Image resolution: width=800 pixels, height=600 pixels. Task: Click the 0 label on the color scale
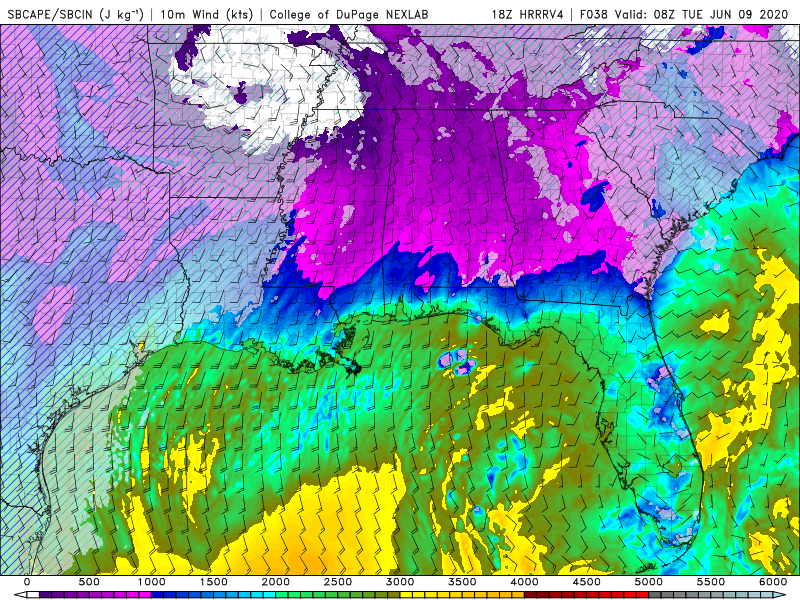tap(27, 582)
